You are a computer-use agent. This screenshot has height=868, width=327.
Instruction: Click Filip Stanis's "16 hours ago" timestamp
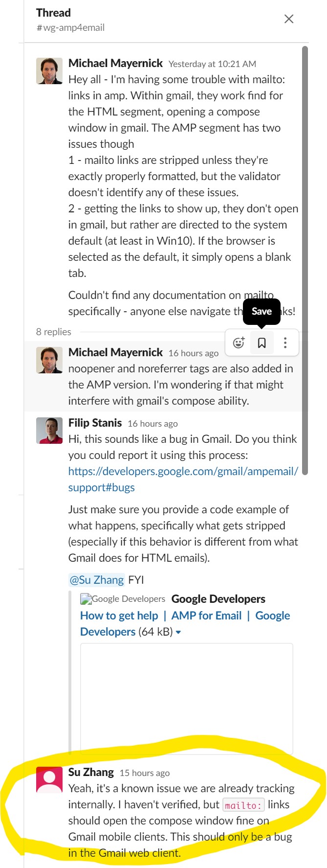click(153, 424)
